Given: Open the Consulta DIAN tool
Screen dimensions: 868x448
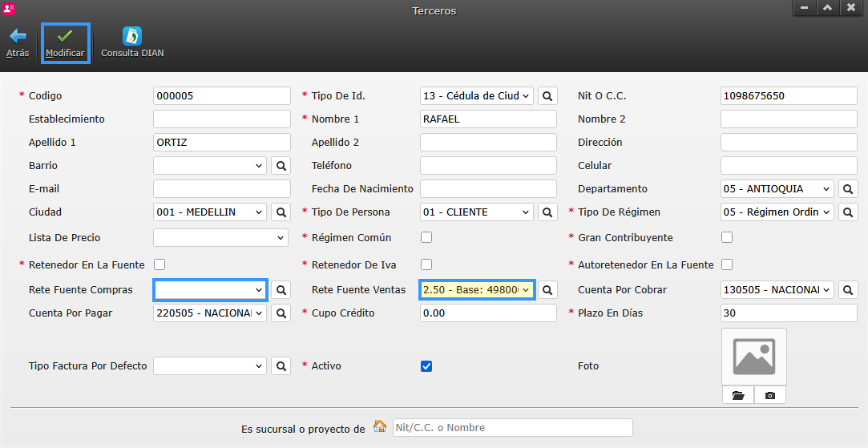Looking at the screenshot, I should tap(132, 37).
